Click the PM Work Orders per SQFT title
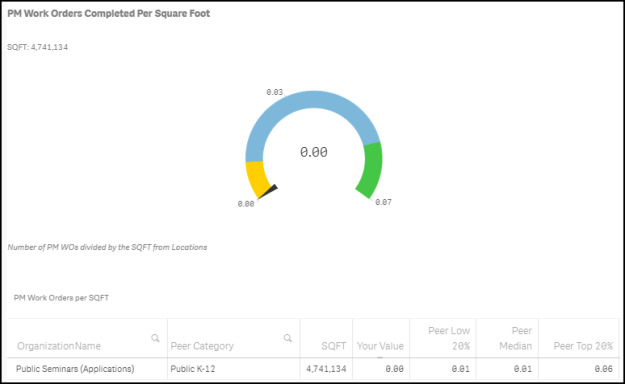The image size is (625, 384). 61,298
